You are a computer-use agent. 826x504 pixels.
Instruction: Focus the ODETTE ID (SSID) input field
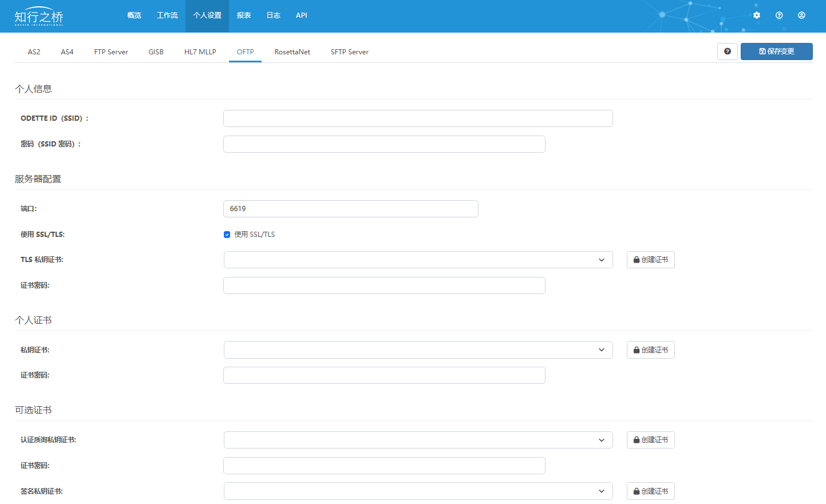tap(418, 118)
